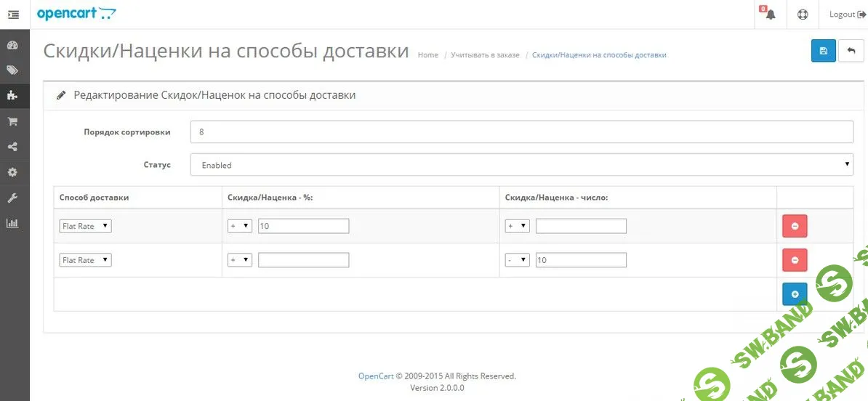Remove the first shipping row
The width and height of the screenshot is (868, 401).
795,226
